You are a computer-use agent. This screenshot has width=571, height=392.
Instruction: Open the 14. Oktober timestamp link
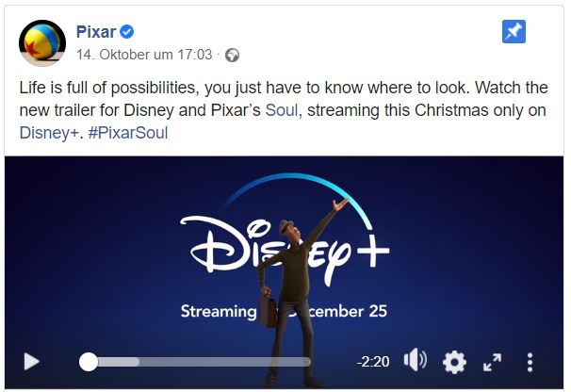(x=146, y=55)
